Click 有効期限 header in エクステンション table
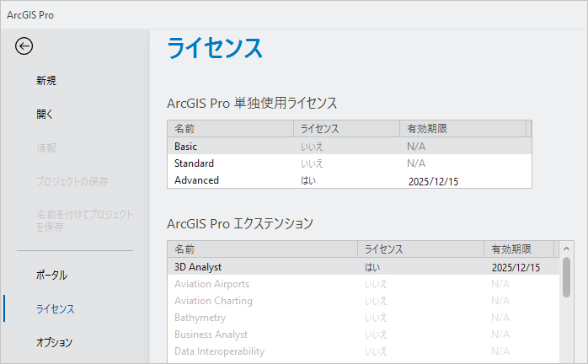588x364 pixels. click(x=519, y=249)
